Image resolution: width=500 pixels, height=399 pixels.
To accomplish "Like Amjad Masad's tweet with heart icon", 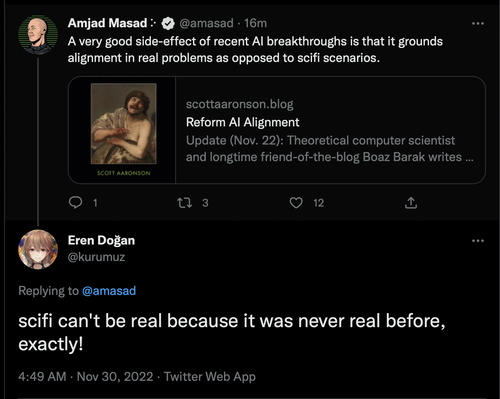I will click(296, 202).
